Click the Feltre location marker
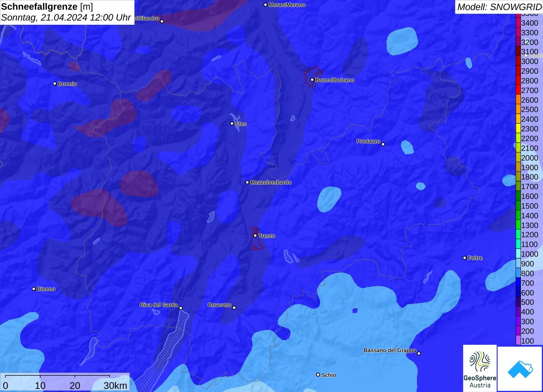543x392 pixels. [465, 258]
